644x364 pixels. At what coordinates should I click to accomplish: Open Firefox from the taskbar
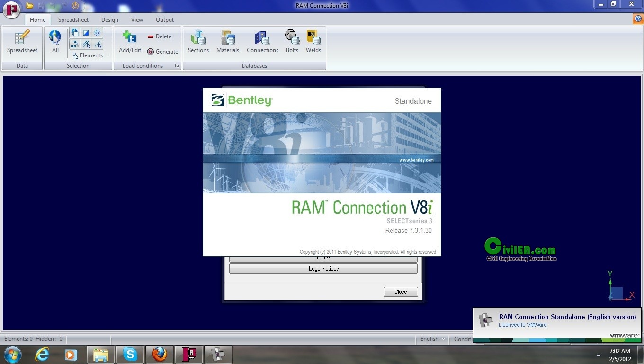tap(160, 354)
